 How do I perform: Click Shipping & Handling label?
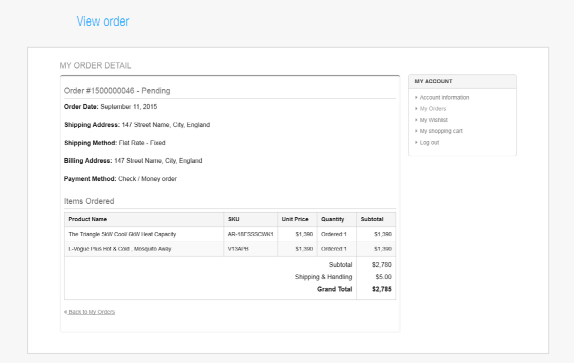point(324,277)
